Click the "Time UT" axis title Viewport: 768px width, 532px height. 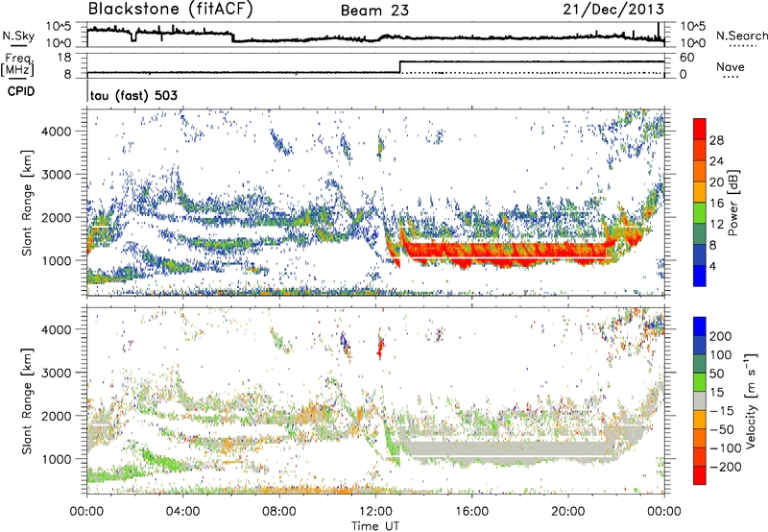375,526
